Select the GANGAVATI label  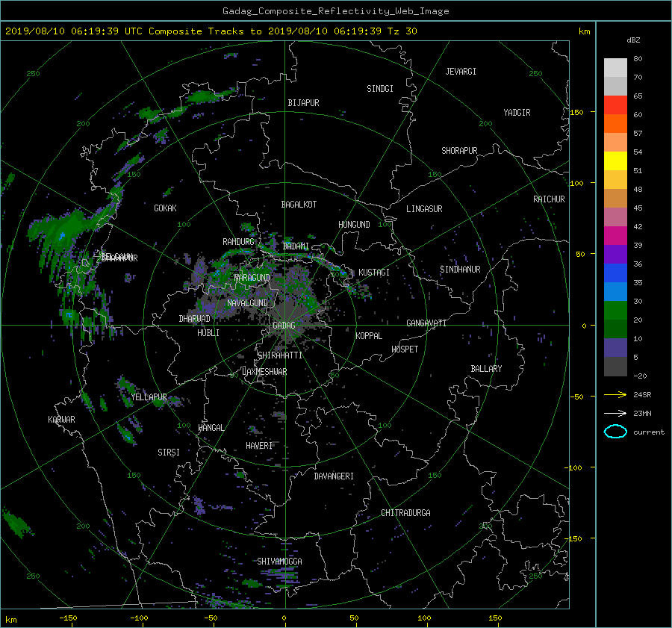(426, 323)
